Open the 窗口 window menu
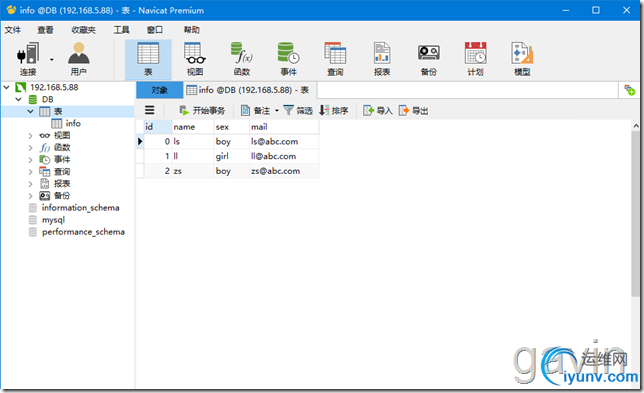Image resolution: width=644 pixels, height=393 pixels. 155,30
